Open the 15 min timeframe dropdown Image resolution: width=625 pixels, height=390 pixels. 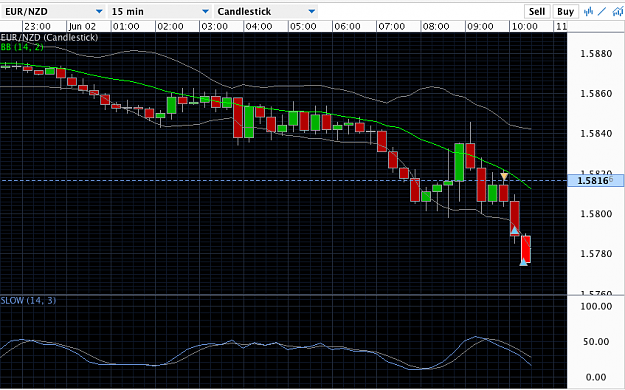[160, 12]
